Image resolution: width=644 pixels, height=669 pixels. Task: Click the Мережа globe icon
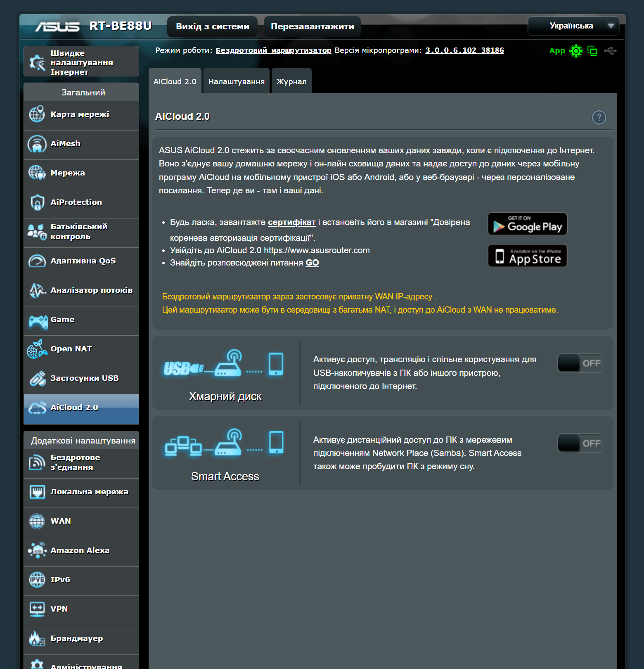point(37,173)
